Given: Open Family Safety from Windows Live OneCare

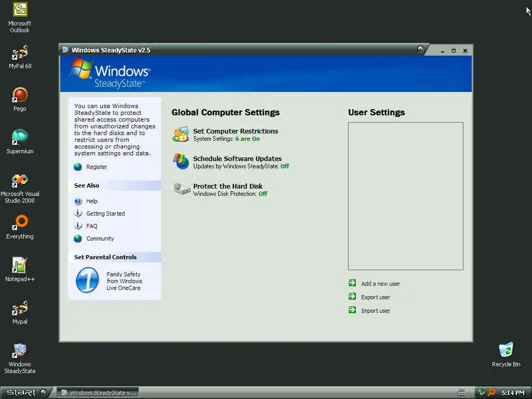Looking at the screenshot, I should coord(124,281).
